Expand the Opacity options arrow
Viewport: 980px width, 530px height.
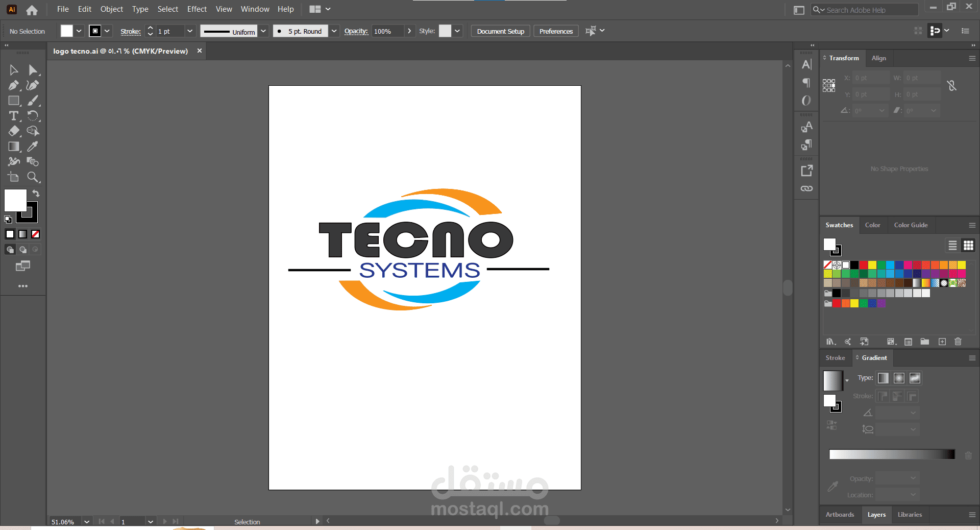pyautogui.click(x=409, y=31)
